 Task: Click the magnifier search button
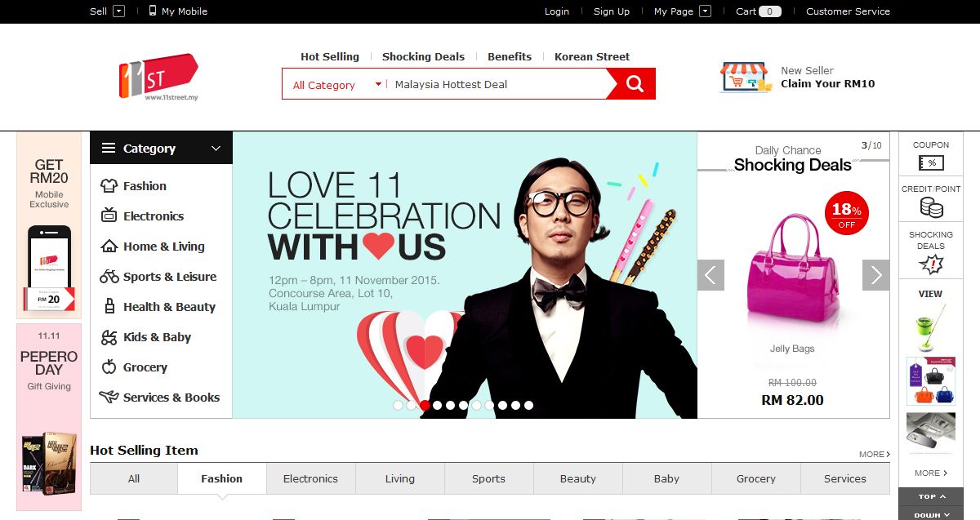pyautogui.click(x=635, y=84)
